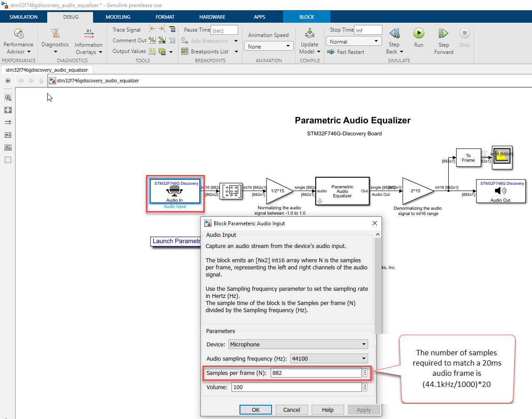The image size is (532, 419).
Task: Open the Normal simulation mode dropdown
Action: click(x=354, y=41)
